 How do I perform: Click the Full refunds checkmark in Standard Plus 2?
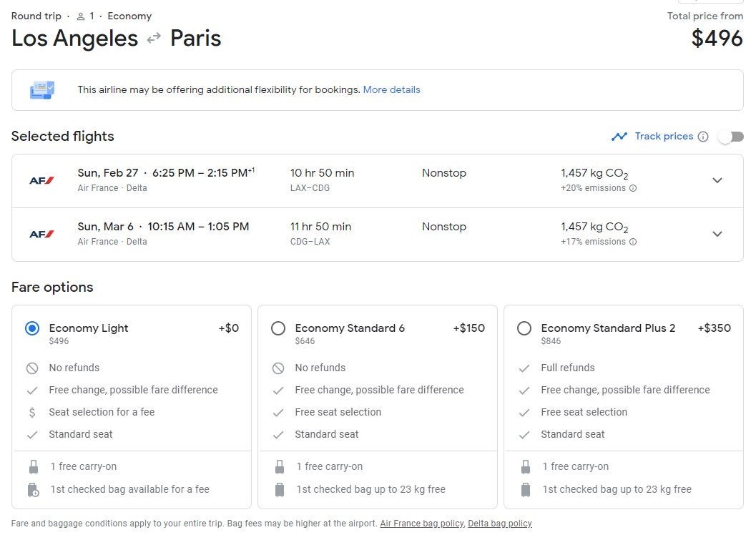524,368
